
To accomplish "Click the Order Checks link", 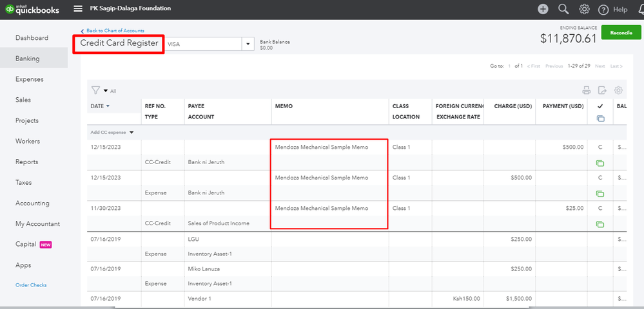I will (x=31, y=285).
